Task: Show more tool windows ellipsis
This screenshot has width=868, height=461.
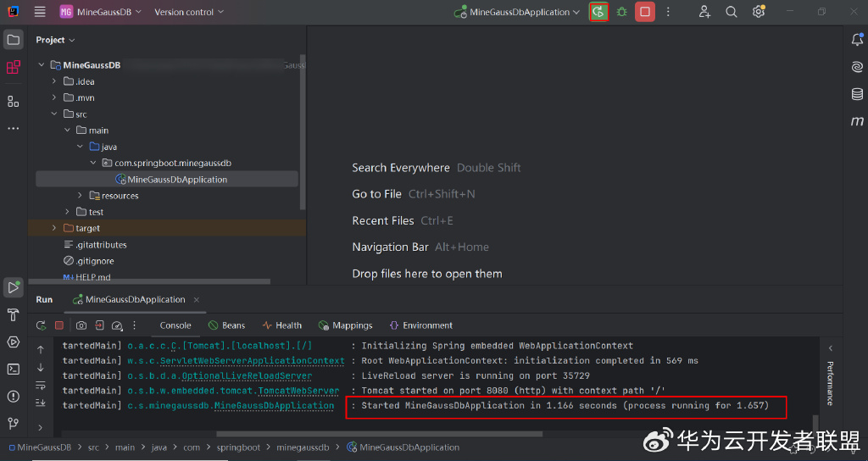Action: [14, 129]
